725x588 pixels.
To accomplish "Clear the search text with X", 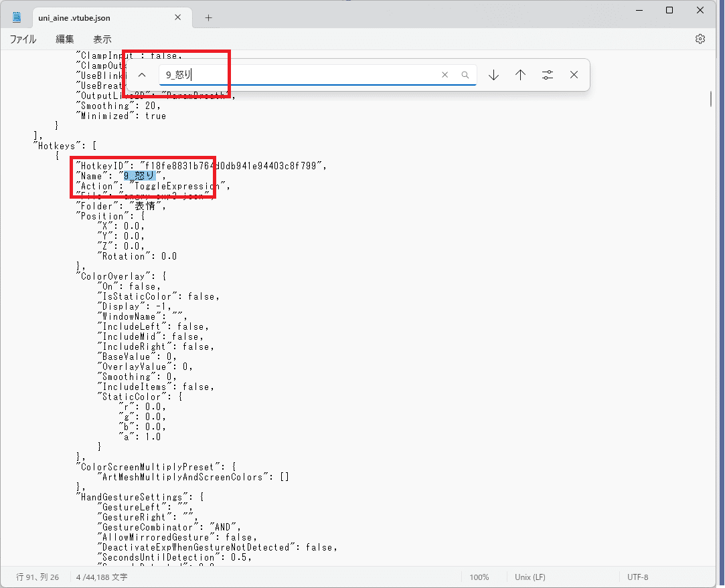I will click(445, 75).
